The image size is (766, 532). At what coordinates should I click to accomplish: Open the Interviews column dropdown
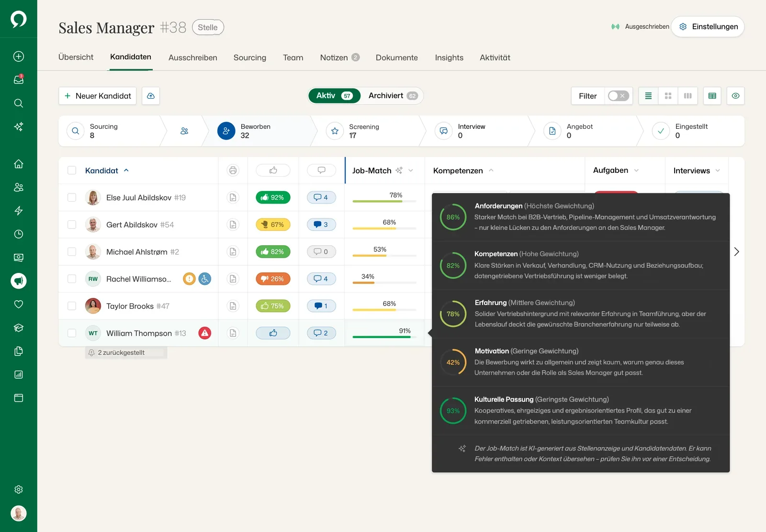(718, 170)
